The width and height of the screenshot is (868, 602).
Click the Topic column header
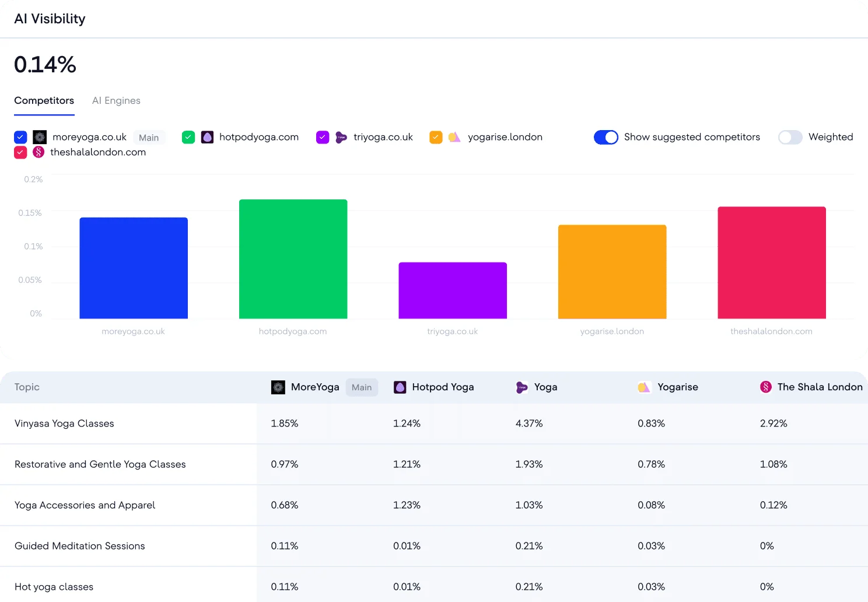pos(27,387)
